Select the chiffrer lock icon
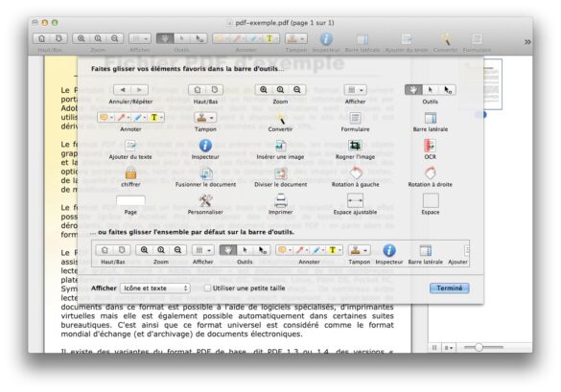561x392 pixels. pos(130,173)
